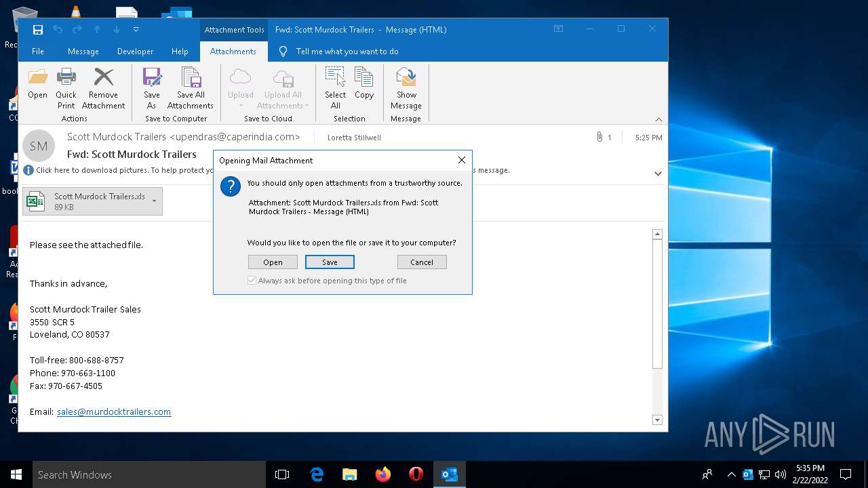Image resolution: width=868 pixels, height=488 pixels.
Task: Click Open in the Opening Mail Attachment dialog
Action: 273,262
